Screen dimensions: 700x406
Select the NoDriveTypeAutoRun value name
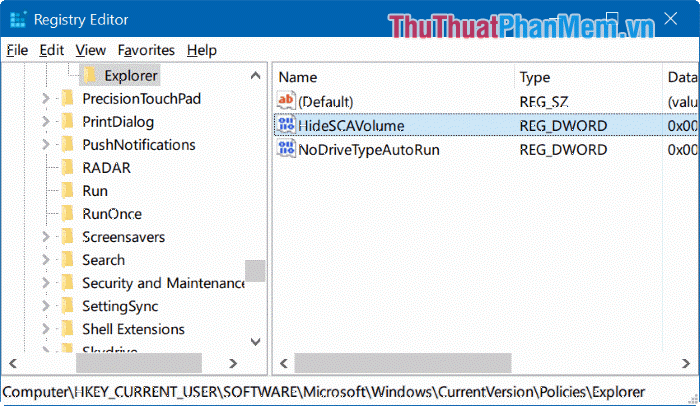(369, 150)
